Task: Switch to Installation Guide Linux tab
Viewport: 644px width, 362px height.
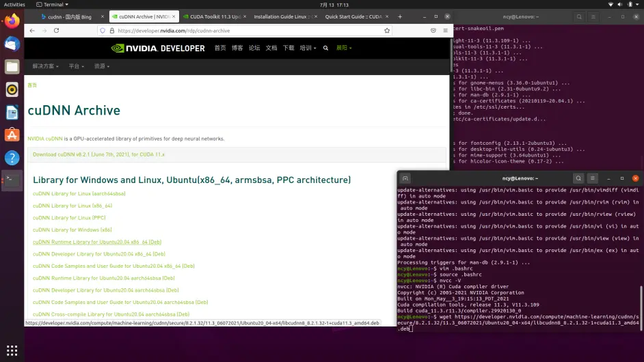Action: [284, 16]
